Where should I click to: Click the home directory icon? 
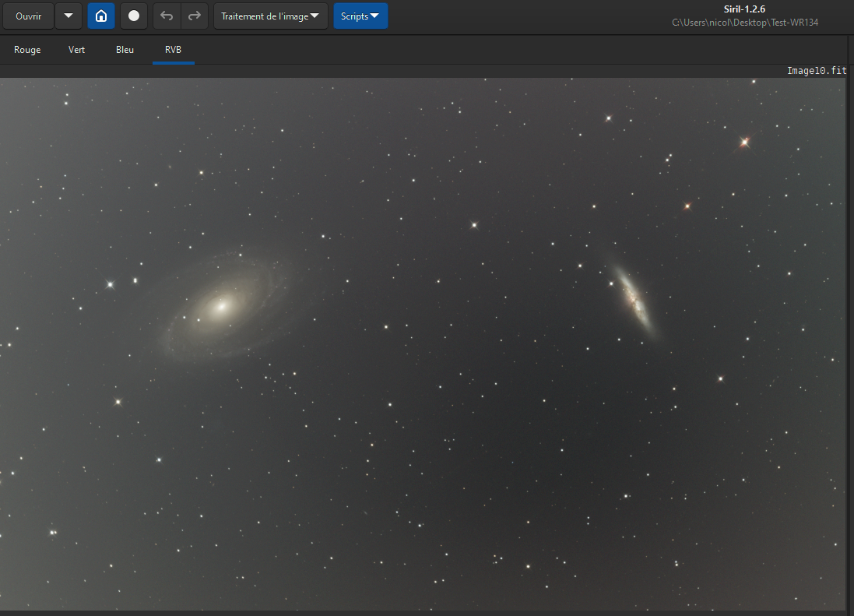(101, 16)
